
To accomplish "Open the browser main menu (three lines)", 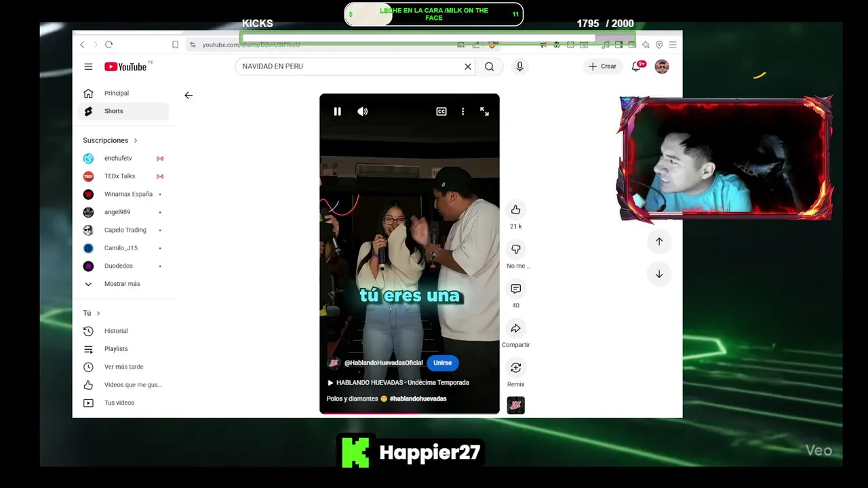I will [672, 45].
